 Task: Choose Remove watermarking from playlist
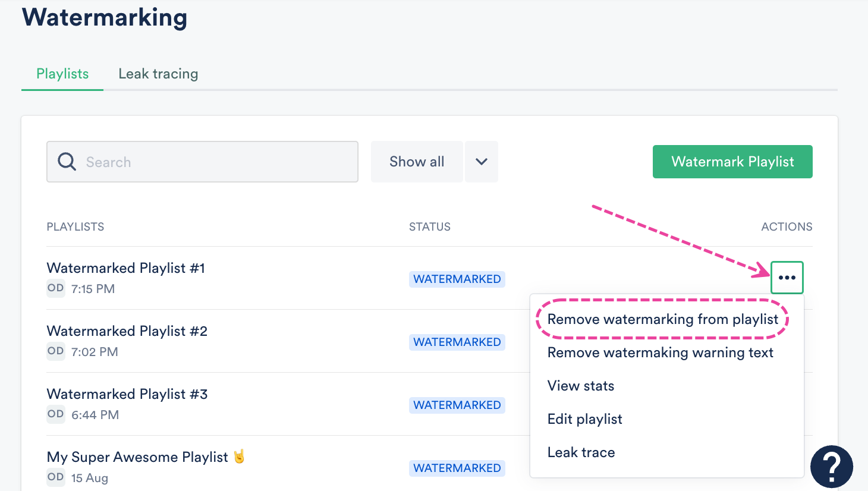pos(662,319)
